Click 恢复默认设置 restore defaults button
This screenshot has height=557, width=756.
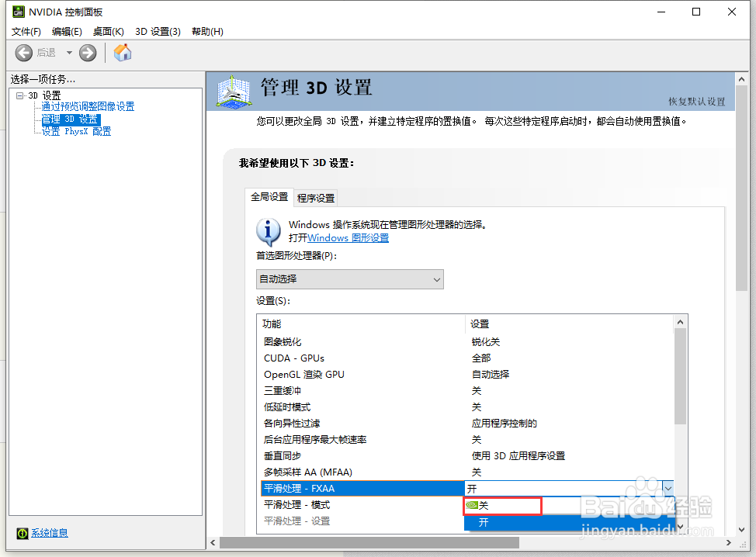click(697, 101)
